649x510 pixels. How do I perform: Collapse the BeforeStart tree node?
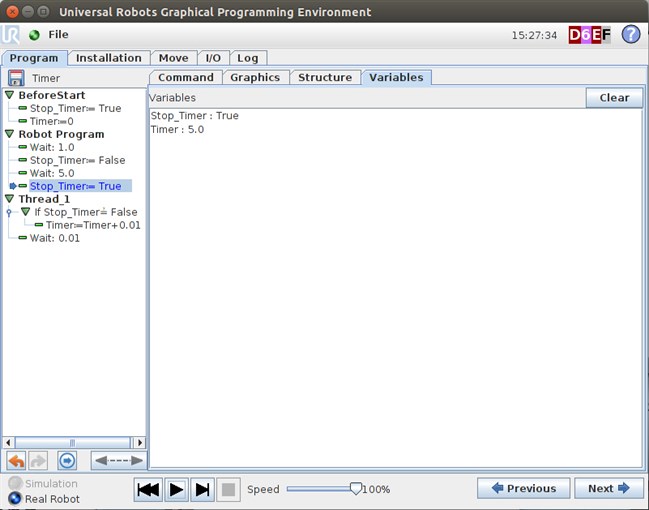(10, 95)
